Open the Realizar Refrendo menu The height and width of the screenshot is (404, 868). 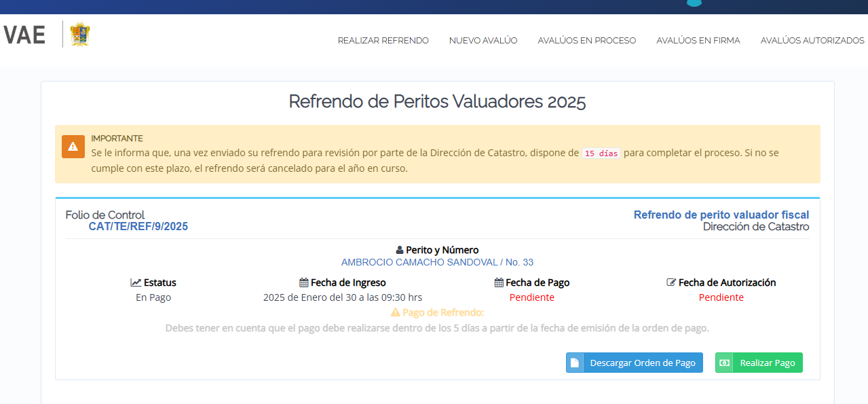click(383, 41)
